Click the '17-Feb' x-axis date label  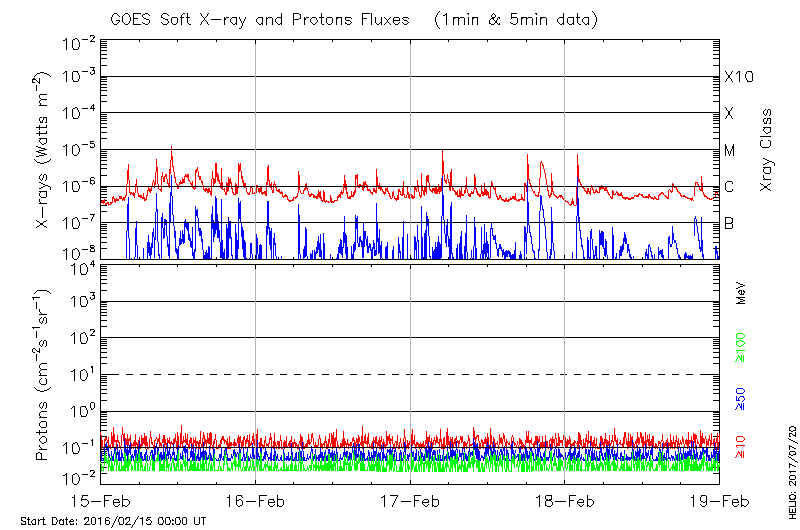coord(410,500)
